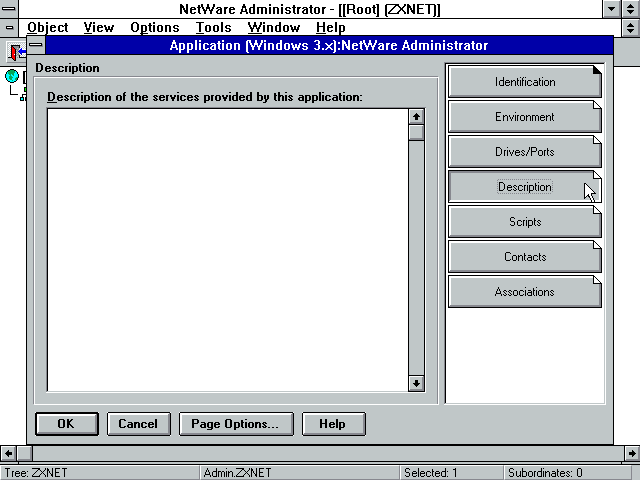Click the dialog Help button
640x480 pixels.
333,424
